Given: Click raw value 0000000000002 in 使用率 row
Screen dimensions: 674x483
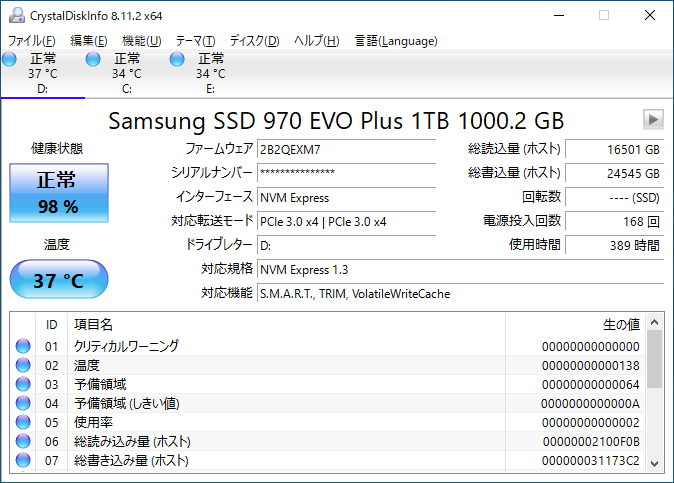Looking at the screenshot, I should tap(591, 422).
